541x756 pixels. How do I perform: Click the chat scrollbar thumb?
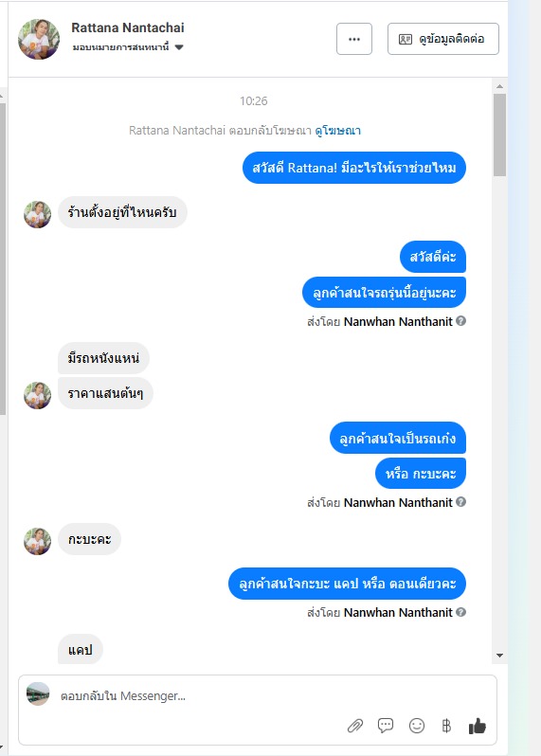coord(499,135)
